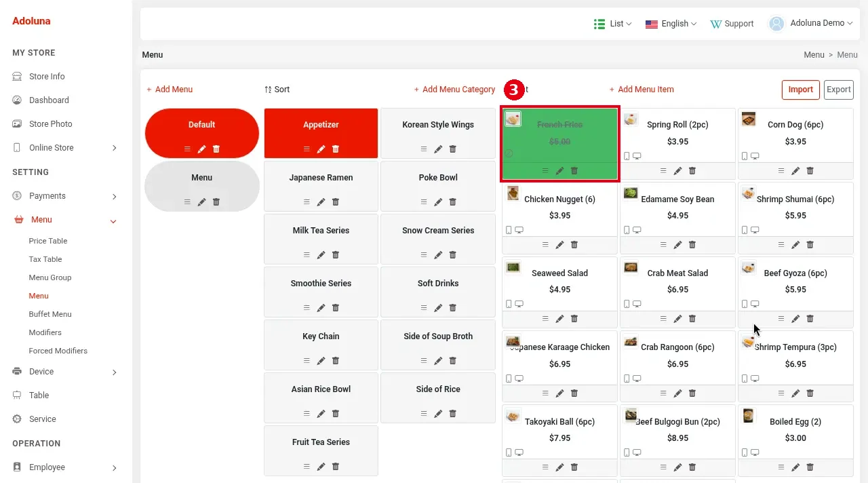The image size is (868, 483).
Task: Open the Dashboard page
Action: click(49, 100)
